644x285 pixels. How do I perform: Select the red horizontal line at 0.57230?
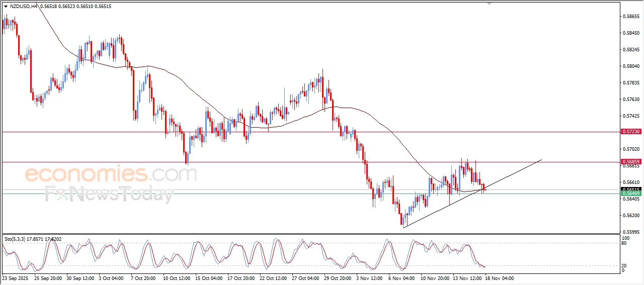click(x=311, y=132)
